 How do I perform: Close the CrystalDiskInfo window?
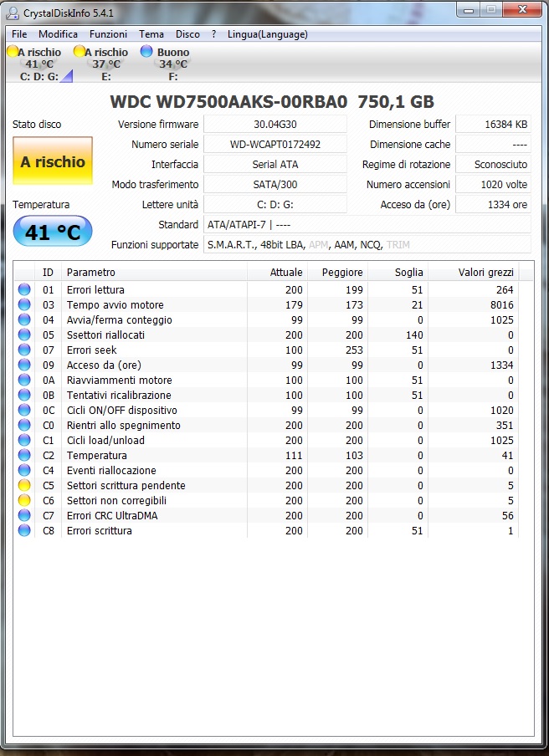point(522,10)
